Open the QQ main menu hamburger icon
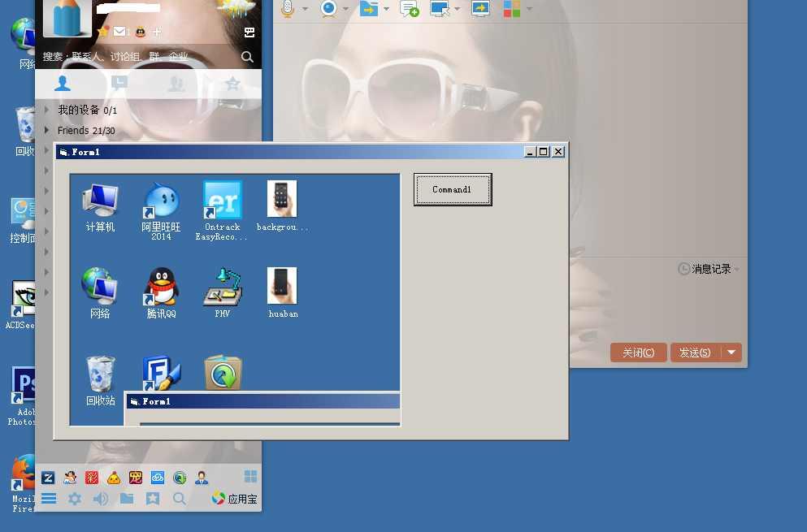807x532 pixels. click(49, 499)
